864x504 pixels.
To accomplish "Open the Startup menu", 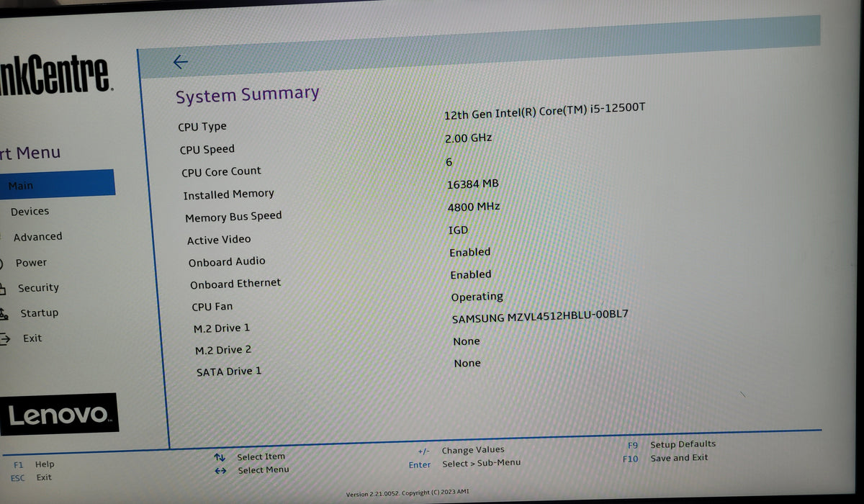I will click(x=39, y=313).
